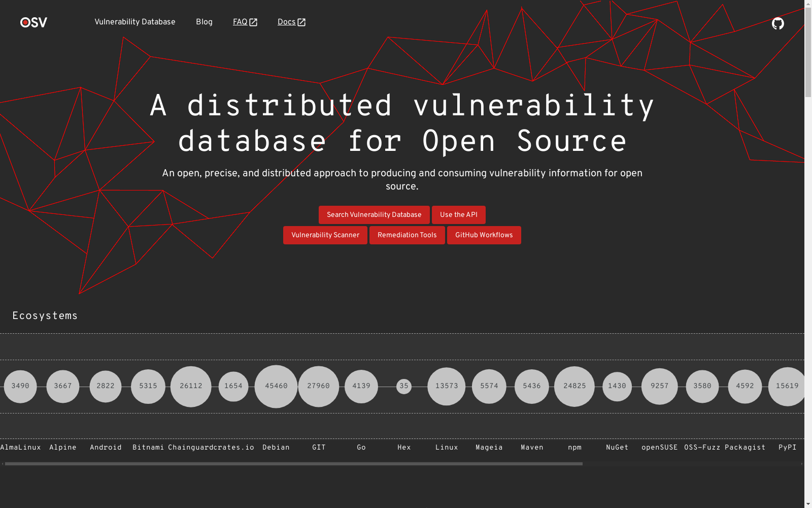This screenshot has height=508, width=812.
Task: Select the Debian bubble showing 45460
Action: click(276, 387)
